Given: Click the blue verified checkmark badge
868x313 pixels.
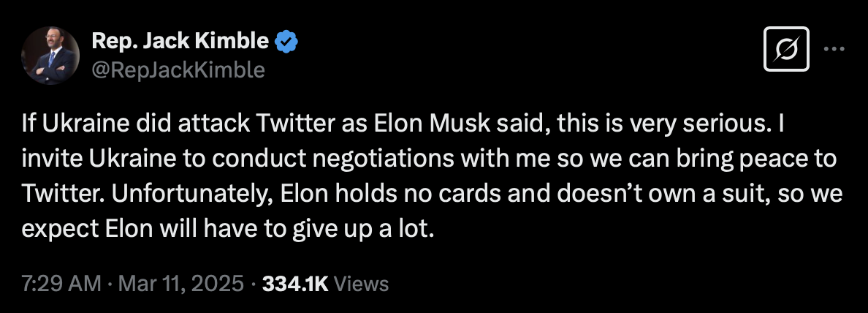Looking at the screenshot, I should click(285, 42).
